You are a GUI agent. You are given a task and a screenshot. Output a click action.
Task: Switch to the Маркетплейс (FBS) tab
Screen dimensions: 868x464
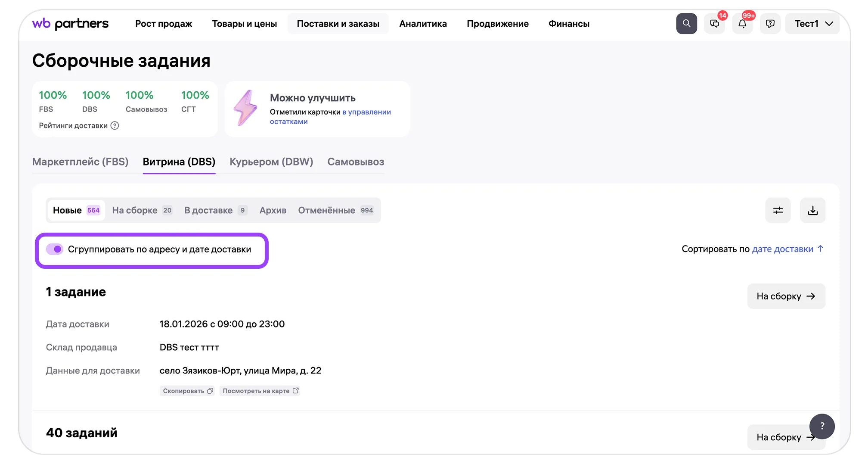coord(80,162)
